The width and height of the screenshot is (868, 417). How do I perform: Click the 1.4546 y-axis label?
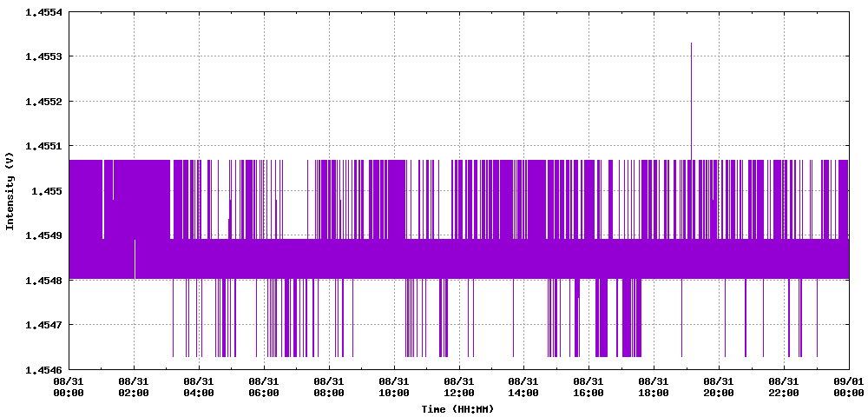(x=45, y=369)
